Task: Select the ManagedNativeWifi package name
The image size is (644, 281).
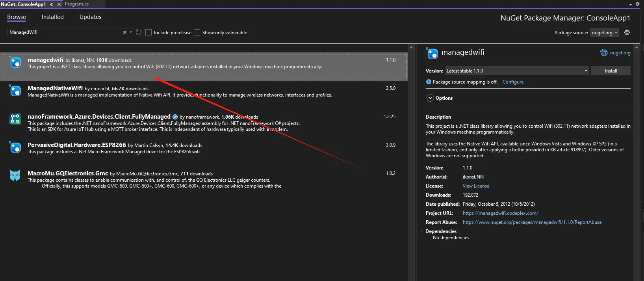Action: [55, 88]
